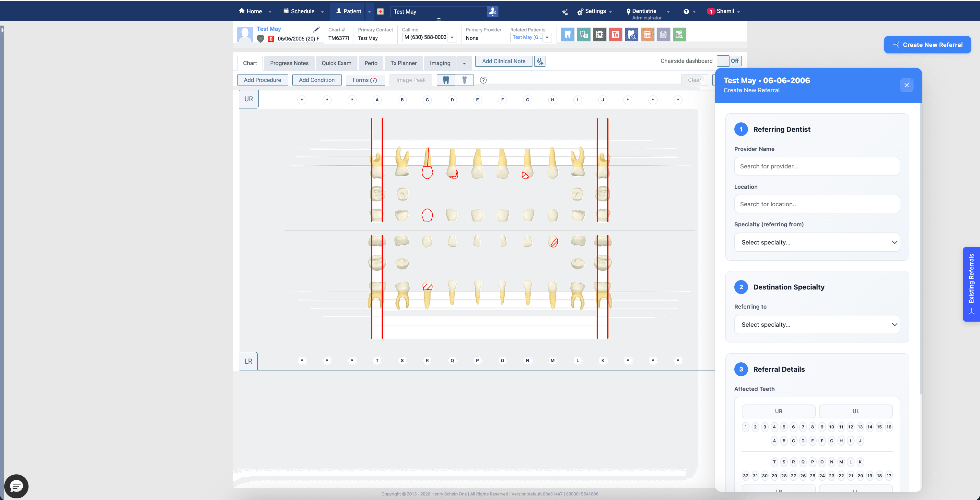The height and width of the screenshot is (500, 980).
Task: Click the AI sparkle icon in top bar
Action: tap(565, 12)
